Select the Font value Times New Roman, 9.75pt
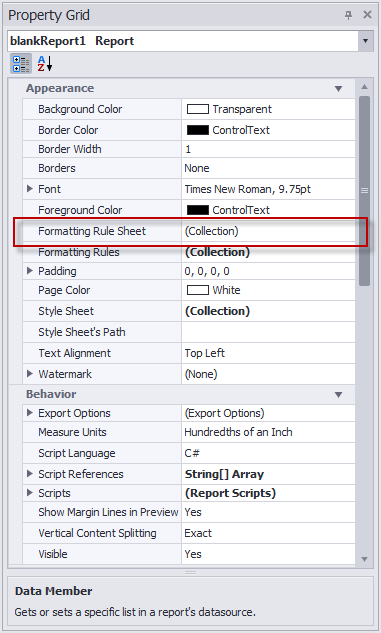This screenshot has height=633, width=381. pos(268,189)
